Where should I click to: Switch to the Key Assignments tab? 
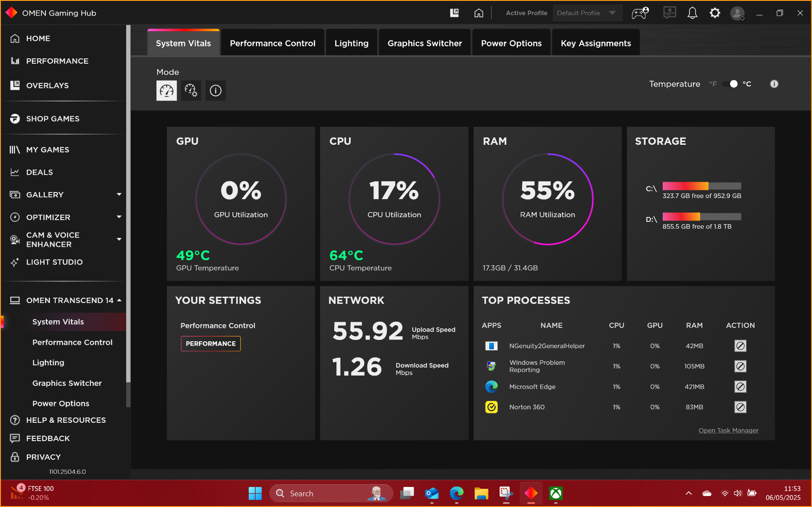[x=595, y=43]
